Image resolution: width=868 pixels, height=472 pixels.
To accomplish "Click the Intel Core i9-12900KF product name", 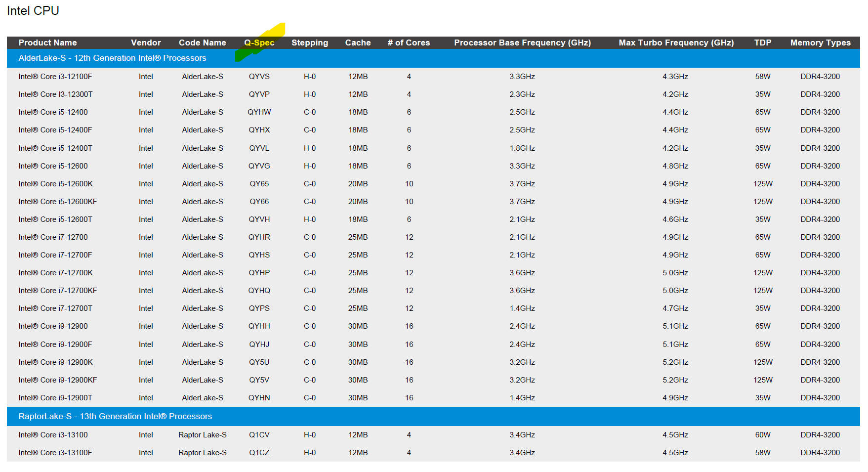I will [58, 380].
